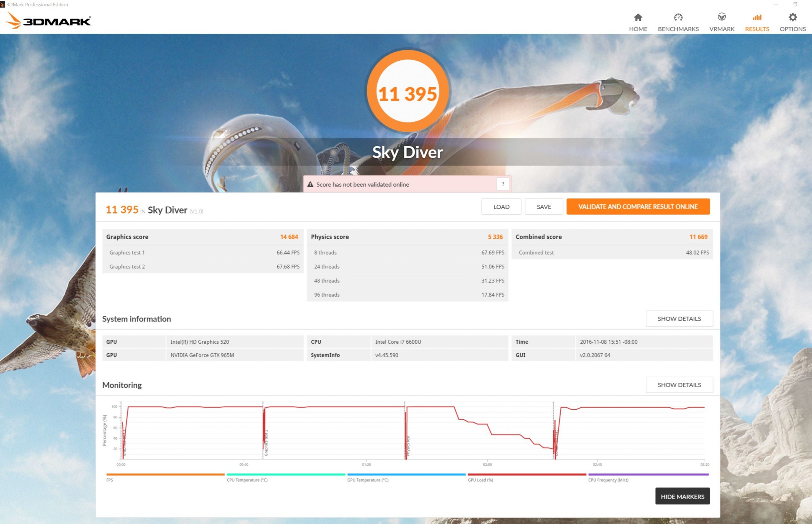Click the Results bar chart icon
812x524 pixels.
(756, 17)
